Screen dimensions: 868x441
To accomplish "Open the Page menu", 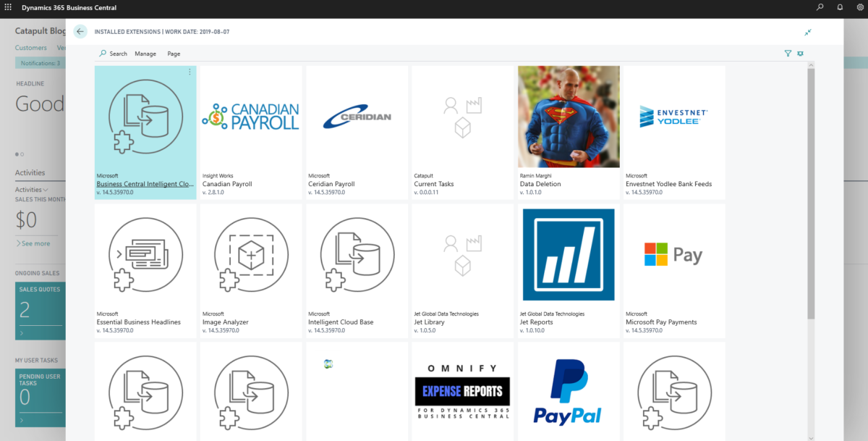I will [x=174, y=54].
